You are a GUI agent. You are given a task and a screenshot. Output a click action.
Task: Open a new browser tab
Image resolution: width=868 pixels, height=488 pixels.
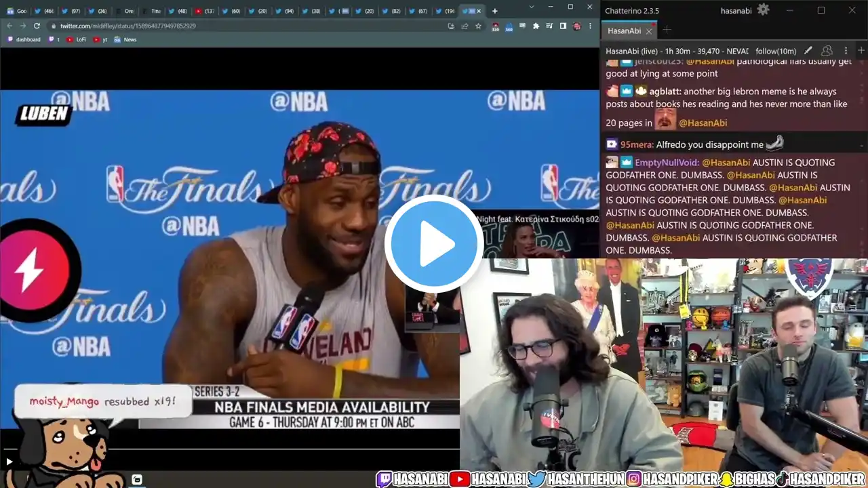click(494, 11)
